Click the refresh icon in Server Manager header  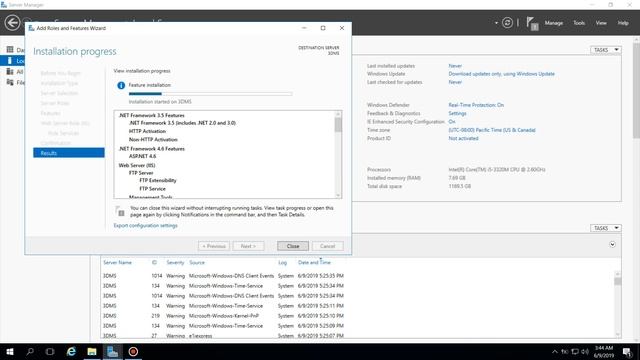pyautogui.click(x=507, y=23)
